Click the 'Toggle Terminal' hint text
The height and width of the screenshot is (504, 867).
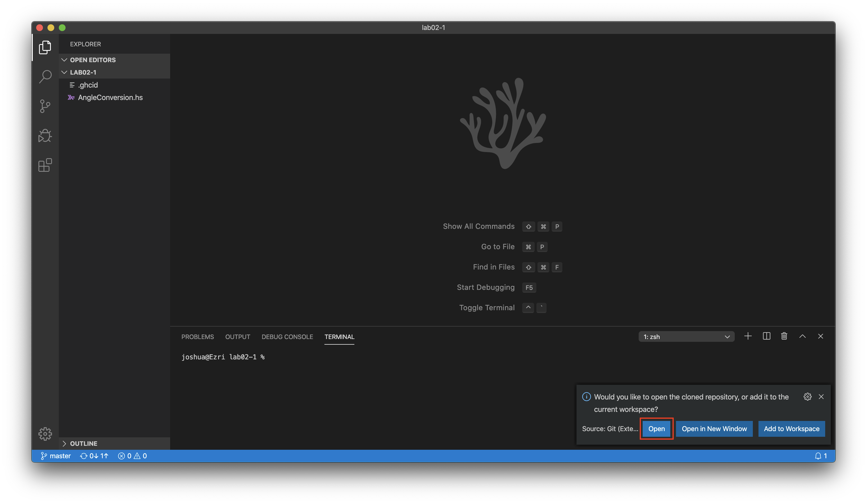487,308
